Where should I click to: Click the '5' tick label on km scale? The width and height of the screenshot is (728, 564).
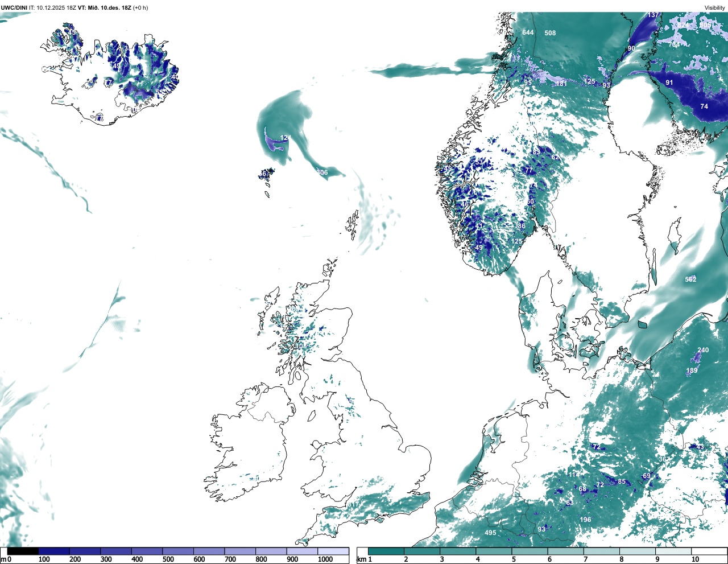514,559
